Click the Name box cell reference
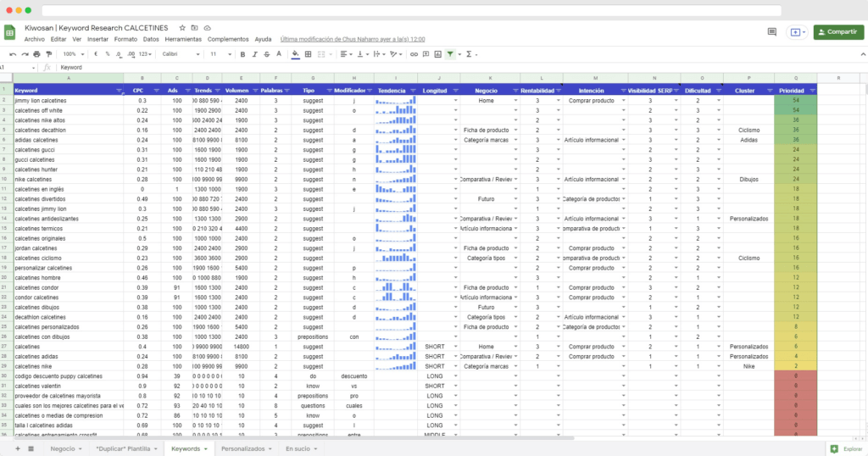 pyautogui.click(x=17, y=68)
